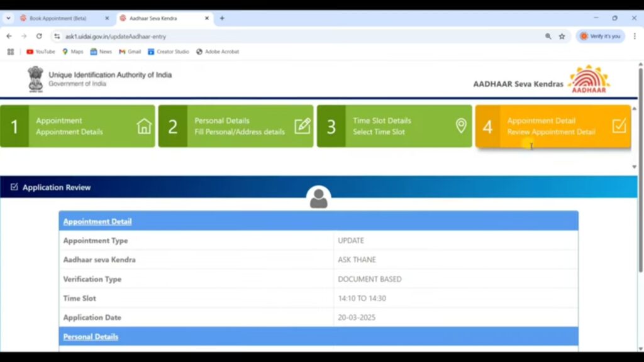Click the zoom magnifier icon in address bar
The width and height of the screenshot is (644, 362).
[548, 36]
